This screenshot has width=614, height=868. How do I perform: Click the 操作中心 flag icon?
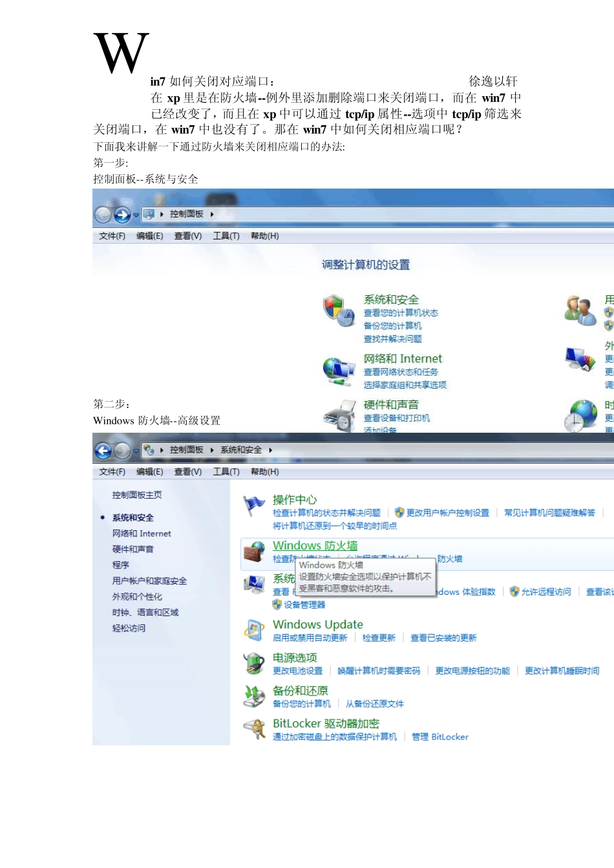[254, 506]
